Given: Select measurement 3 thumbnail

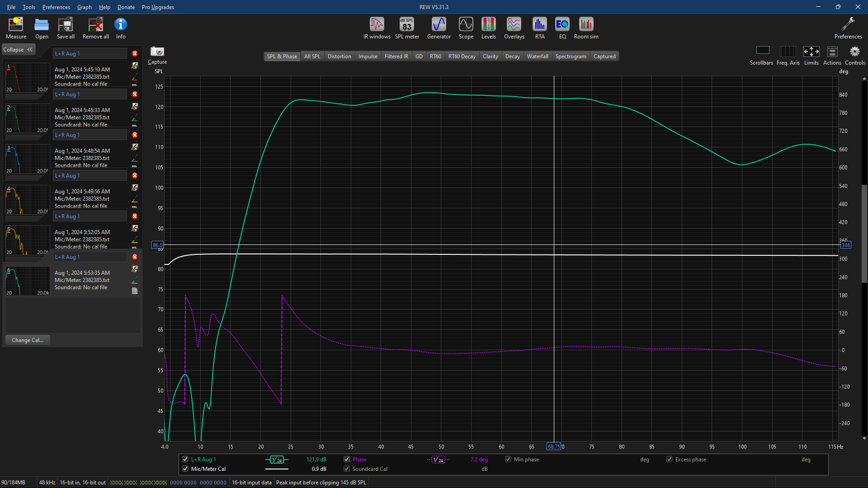Looking at the screenshot, I should [x=27, y=159].
